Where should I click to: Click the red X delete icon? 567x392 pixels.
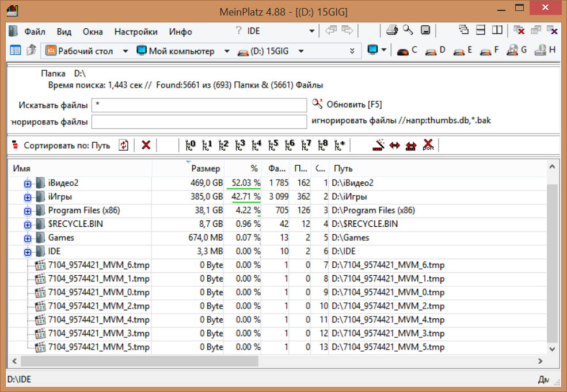pyautogui.click(x=146, y=145)
